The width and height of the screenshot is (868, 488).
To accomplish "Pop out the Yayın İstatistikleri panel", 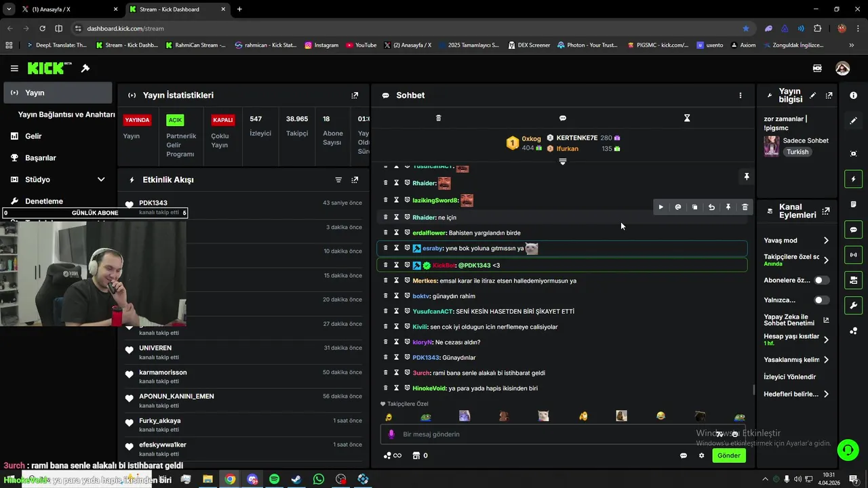I will (x=355, y=96).
